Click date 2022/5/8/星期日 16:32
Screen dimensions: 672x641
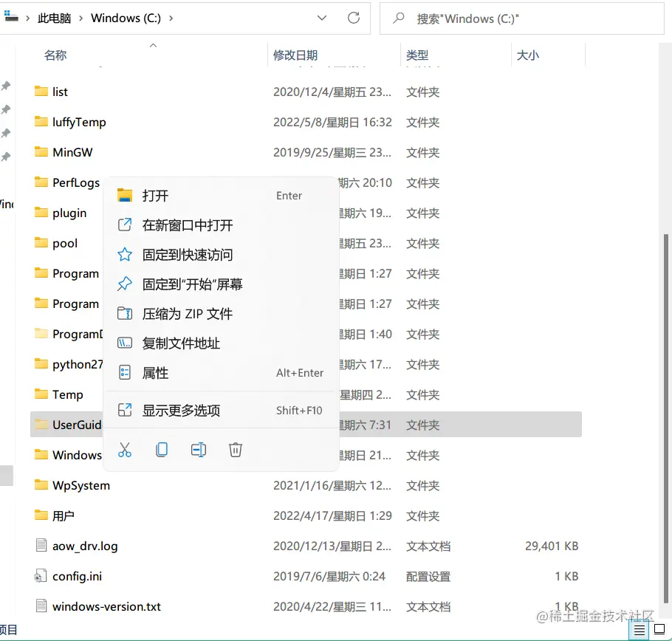point(332,122)
